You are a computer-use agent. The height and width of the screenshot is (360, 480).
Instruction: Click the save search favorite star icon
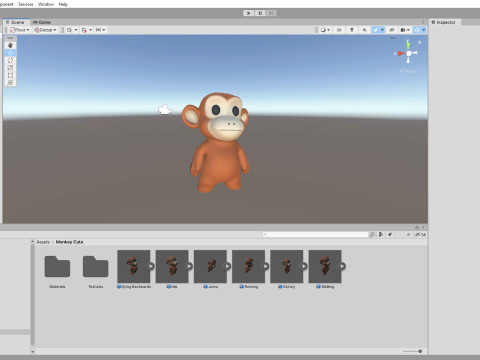point(408,235)
